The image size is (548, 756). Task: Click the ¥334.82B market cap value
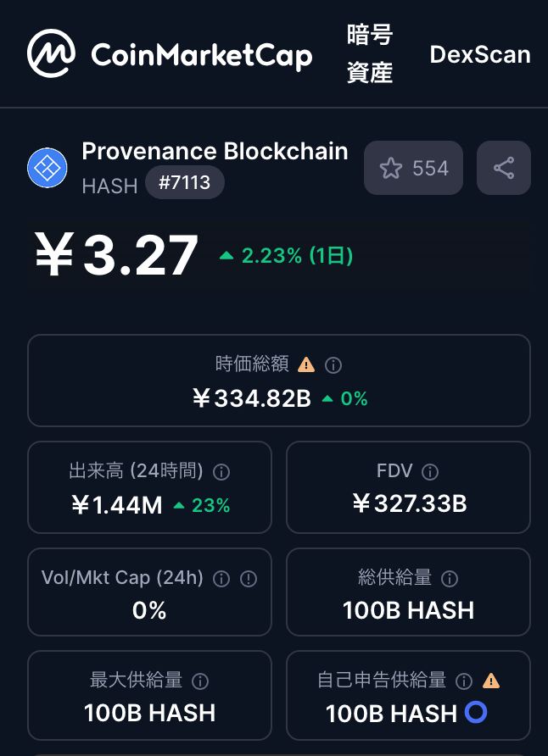pos(251,398)
